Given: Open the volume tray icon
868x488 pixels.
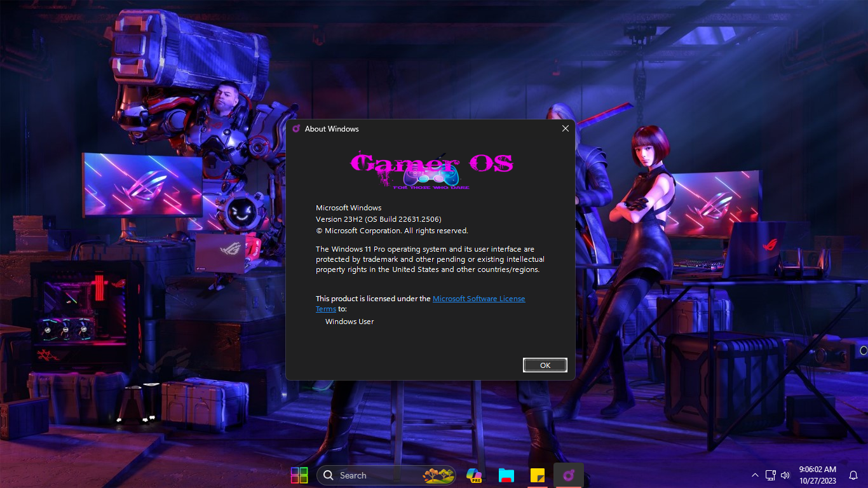Looking at the screenshot, I should click(x=785, y=475).
